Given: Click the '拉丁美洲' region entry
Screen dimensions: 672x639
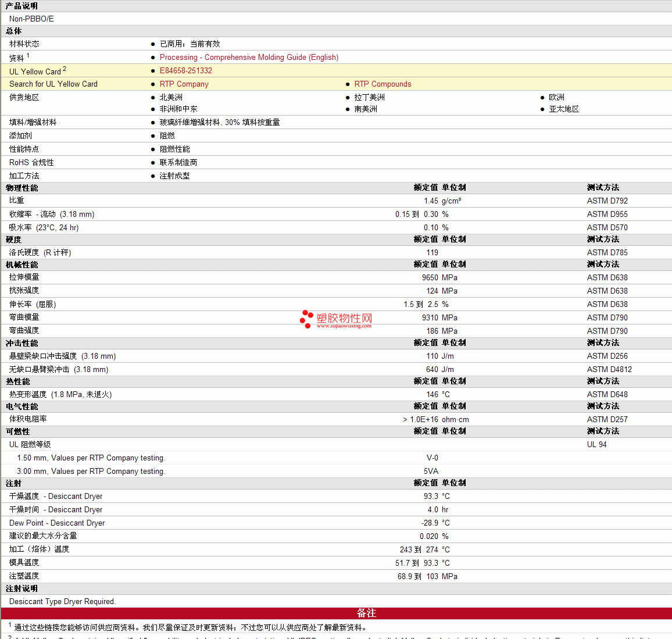Looking at the screenshot, I should point(370,97).
